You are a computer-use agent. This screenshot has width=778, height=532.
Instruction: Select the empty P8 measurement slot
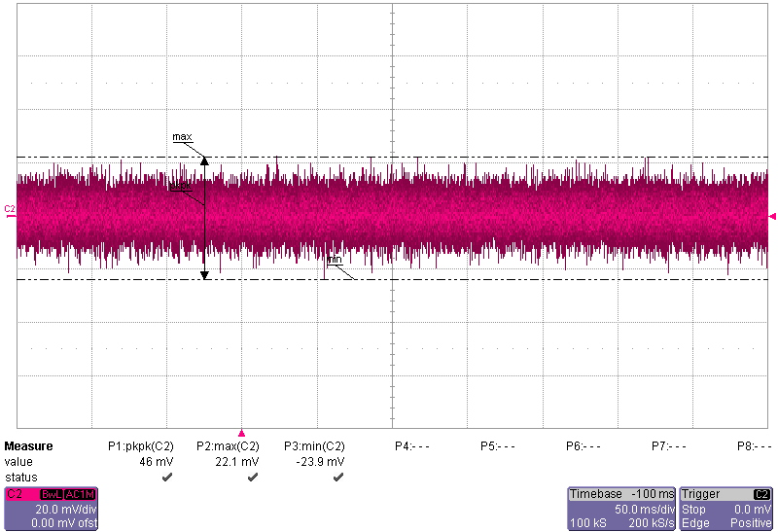755,446
